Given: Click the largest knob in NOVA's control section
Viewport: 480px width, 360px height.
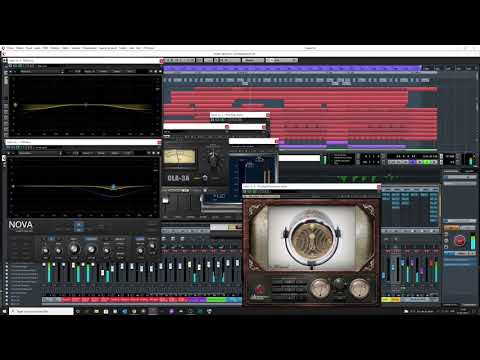Looking at the screenshot, I should 74,248.
